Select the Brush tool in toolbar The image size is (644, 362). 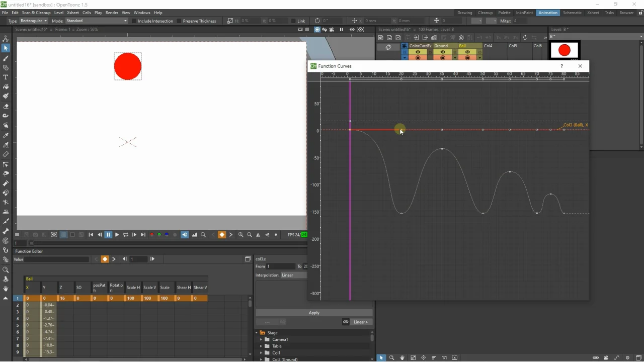[x=6, y=58]
